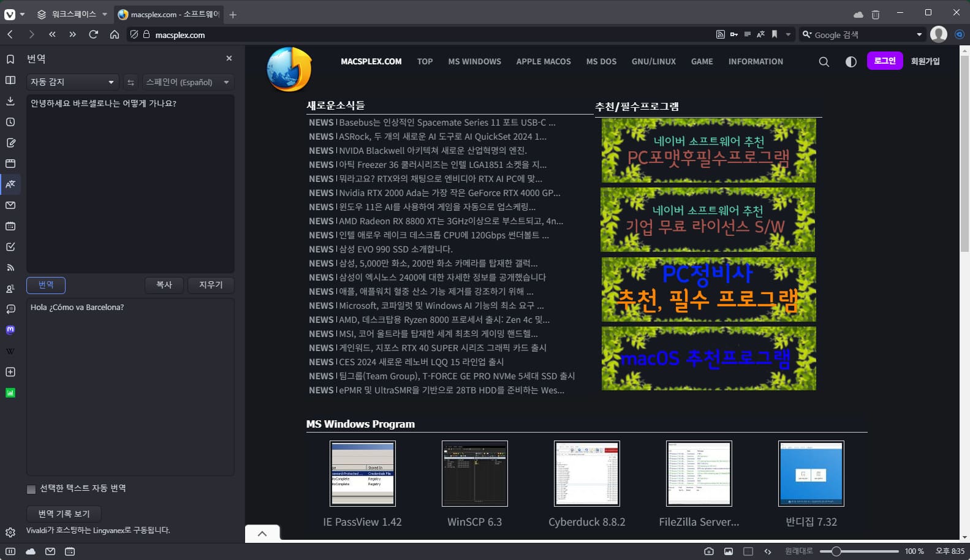The image size is (970, 560).
Task: Click the 지우기 clear button
Action: (x=211, y=285)
